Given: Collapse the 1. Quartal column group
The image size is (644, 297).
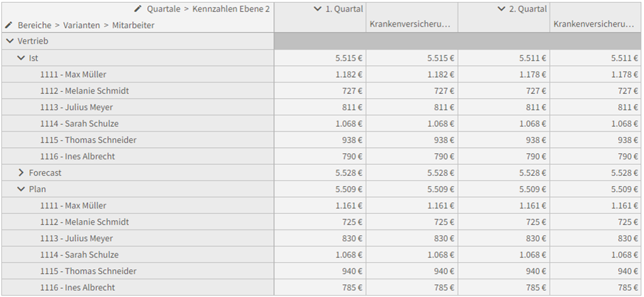Looking at the screenshot, I should (317, 9).
